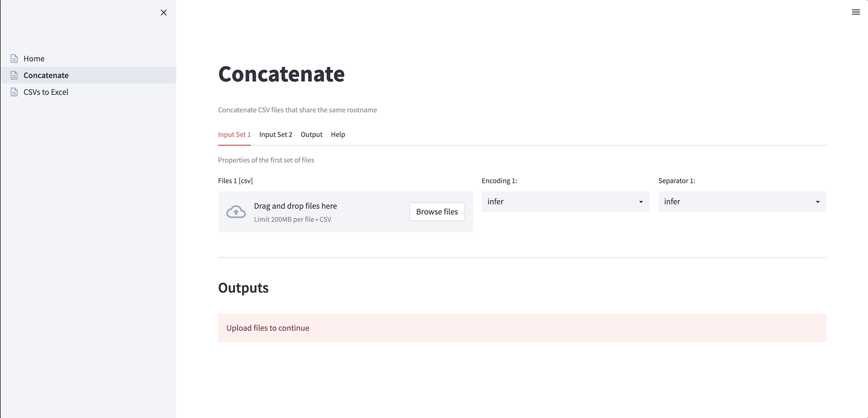The height and width of the screenshot is (418, 868).
Task: Open the Encoding 1 selector showing infer
Action: click(x=565, y=201)
